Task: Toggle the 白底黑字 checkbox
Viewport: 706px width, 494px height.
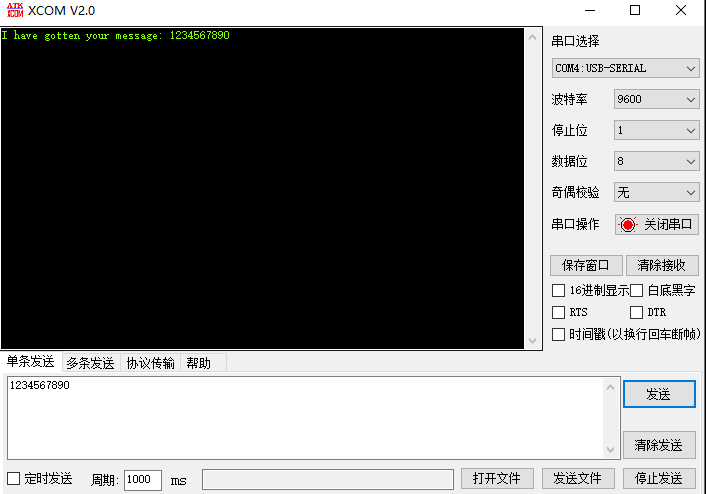Action: coord(637,291)
